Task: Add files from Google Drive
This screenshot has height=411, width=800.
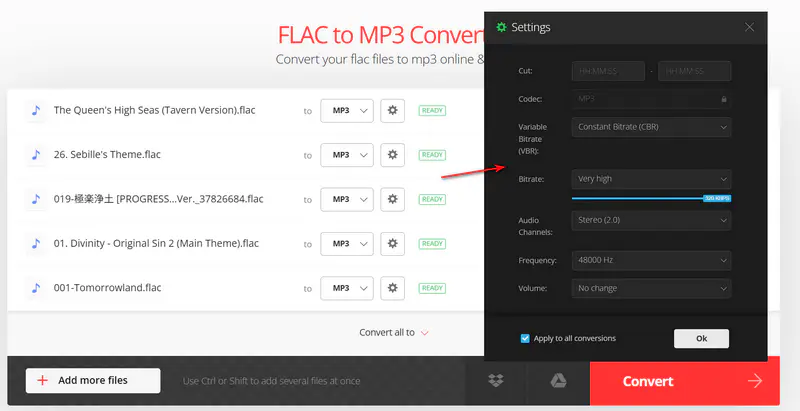Action: point(558,381)
